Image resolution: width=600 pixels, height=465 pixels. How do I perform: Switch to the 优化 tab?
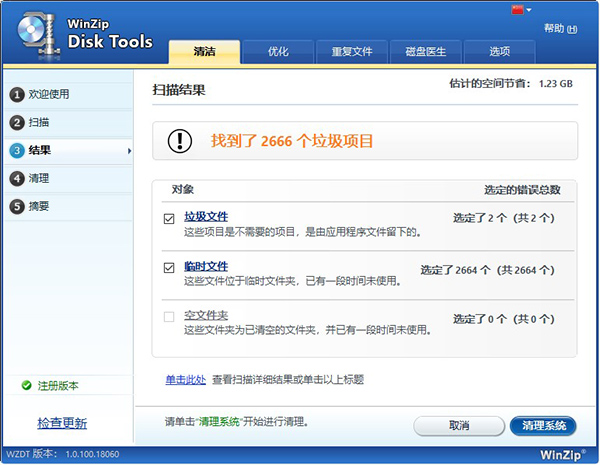coord(278,51)
